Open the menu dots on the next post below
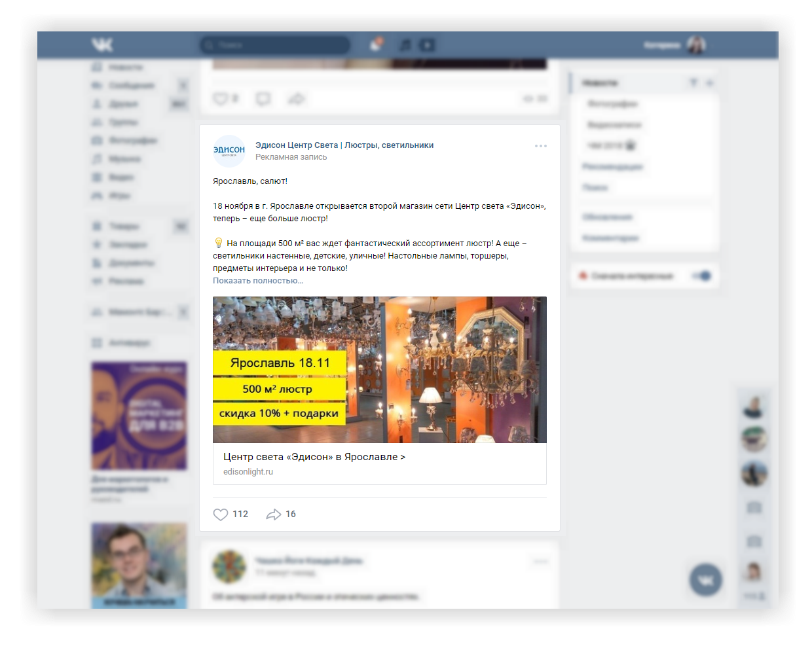812x648 pixels. point(540,562)
